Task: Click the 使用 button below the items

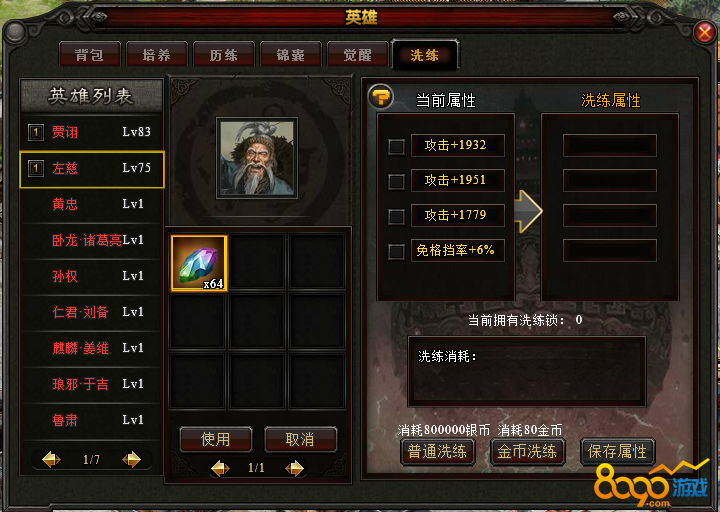Action: 216,439
